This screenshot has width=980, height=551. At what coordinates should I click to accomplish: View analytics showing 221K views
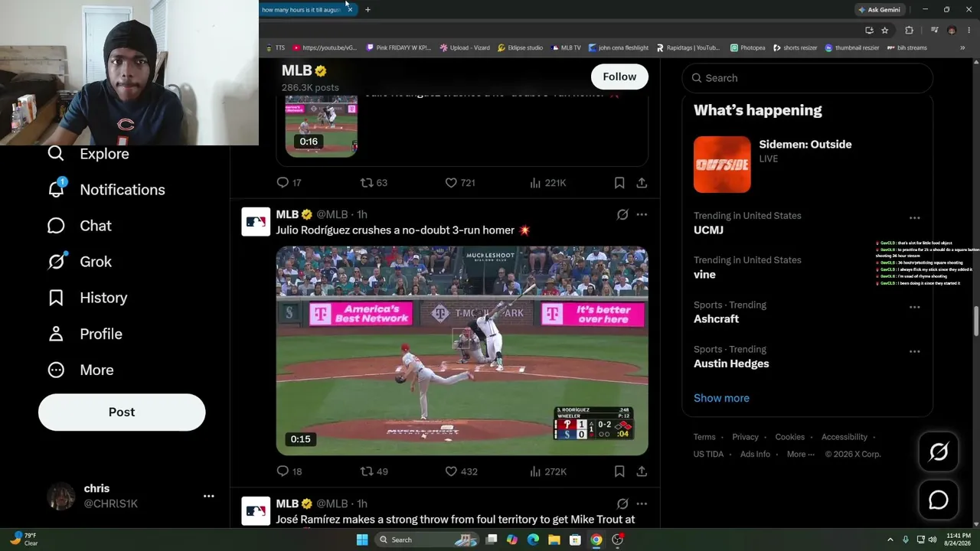(548, 183)
